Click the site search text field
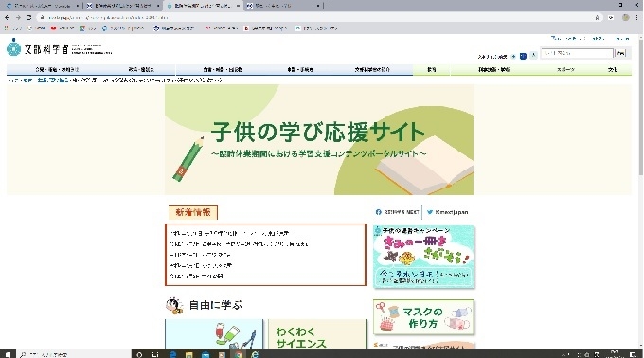Viewport: 644px width, 358px height. (x=577, y=53)
